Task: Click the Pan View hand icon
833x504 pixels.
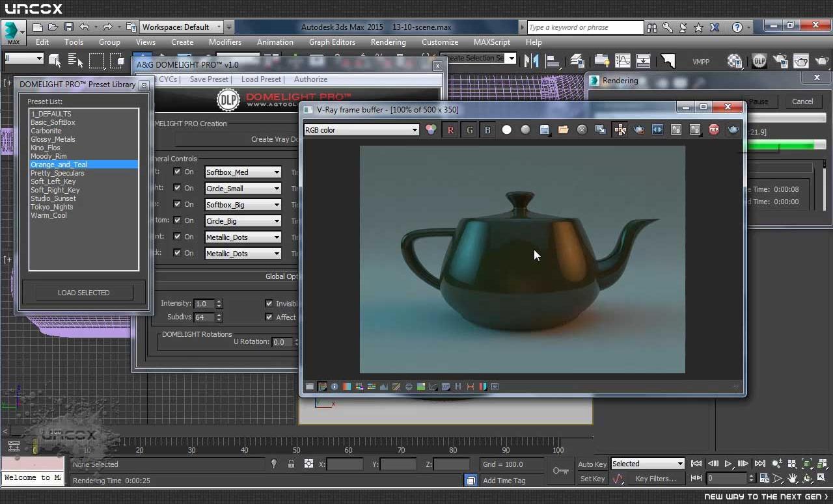Action: click(x=793, y=479)
